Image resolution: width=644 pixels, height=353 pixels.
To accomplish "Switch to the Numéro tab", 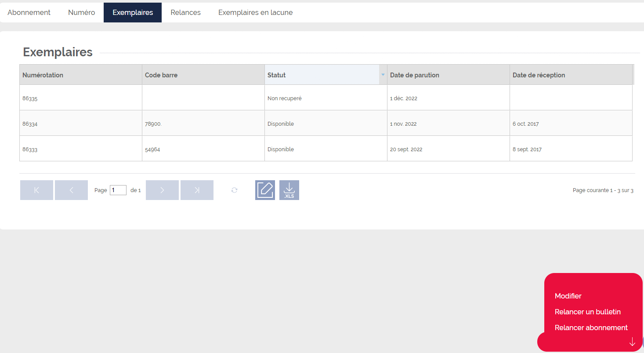I will coord(81,12).
